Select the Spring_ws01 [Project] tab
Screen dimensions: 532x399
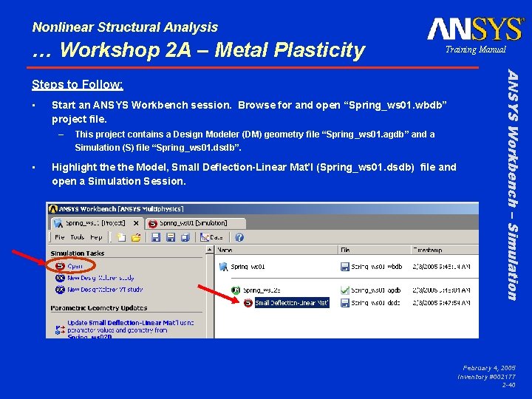coord(97,223)
